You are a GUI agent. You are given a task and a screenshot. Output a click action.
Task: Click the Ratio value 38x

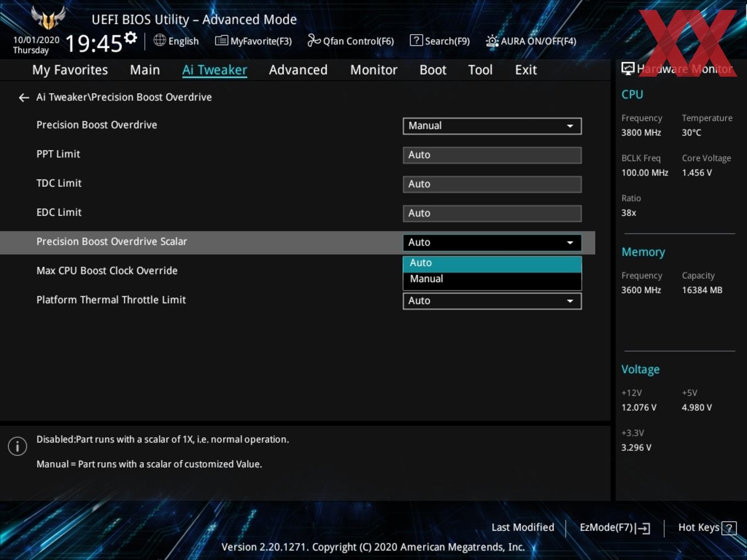[628, 213]
